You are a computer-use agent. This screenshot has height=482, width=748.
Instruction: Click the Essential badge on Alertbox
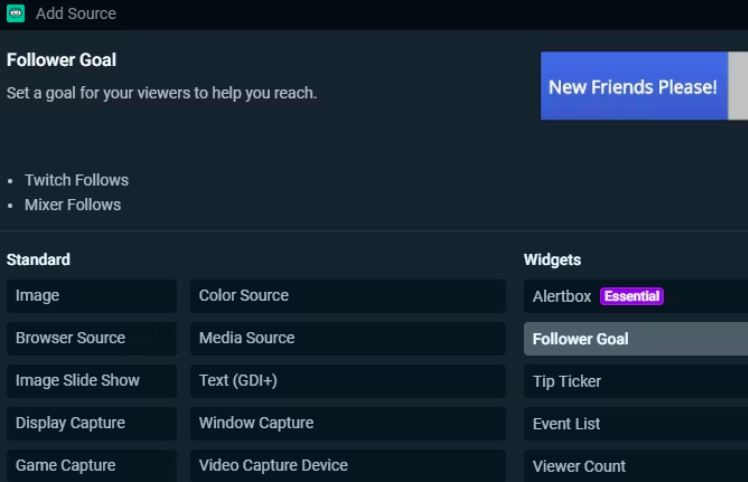[632, 296]
